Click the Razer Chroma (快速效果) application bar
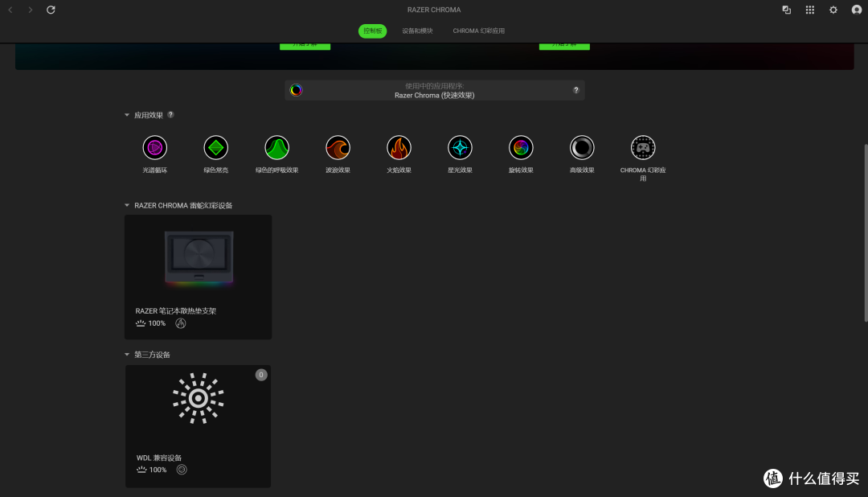 [435, 90]
